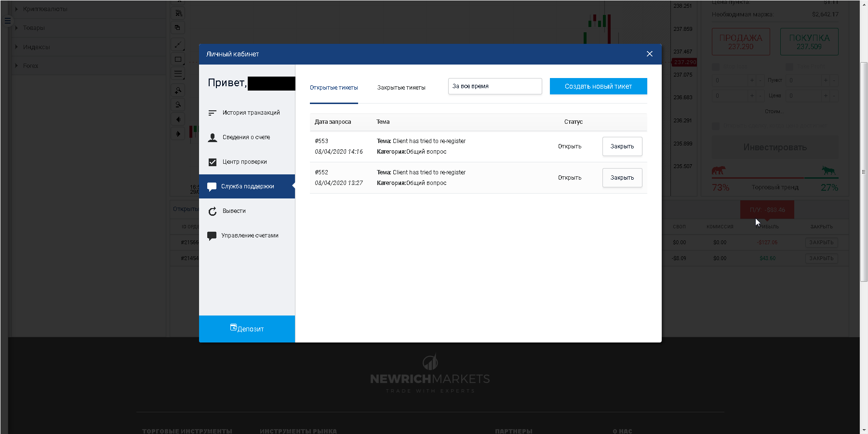Open the За все время period dropdown

click(495, 86)
